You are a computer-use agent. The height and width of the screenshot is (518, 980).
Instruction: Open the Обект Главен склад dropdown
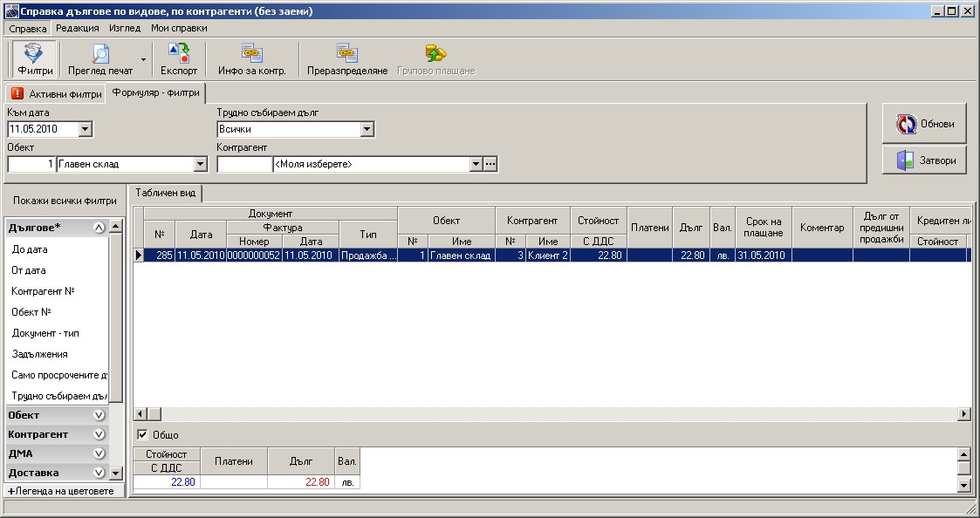pyautogui.click(x=200, y=164)
